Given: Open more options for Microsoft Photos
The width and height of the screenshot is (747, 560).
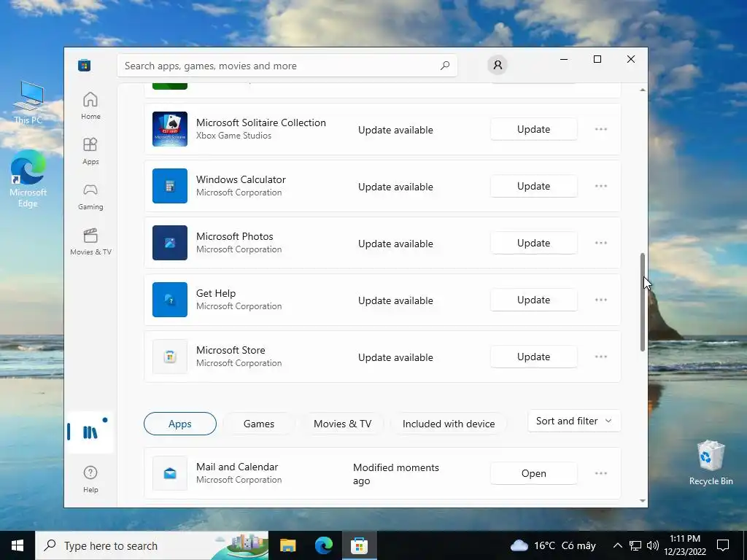Looking at the screenshot, I should tap(601, 243).
